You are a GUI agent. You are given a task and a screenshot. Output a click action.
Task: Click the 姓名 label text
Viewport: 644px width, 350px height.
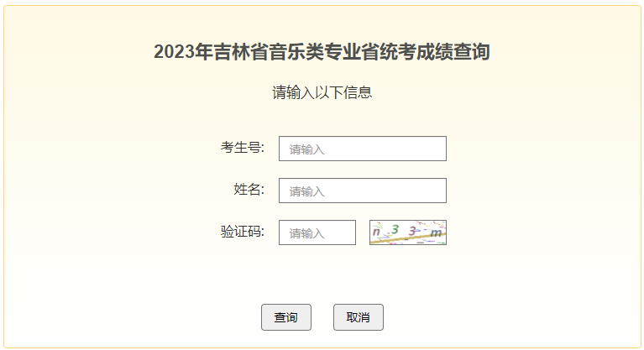click(249, 190)
